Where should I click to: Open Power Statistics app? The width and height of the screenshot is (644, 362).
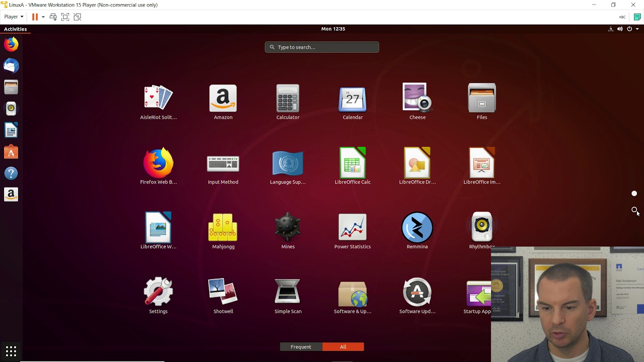352,231
